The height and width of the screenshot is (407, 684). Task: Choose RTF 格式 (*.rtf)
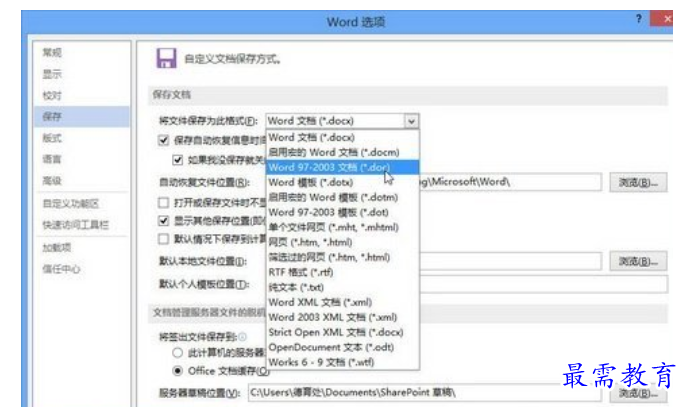(342, 272)
